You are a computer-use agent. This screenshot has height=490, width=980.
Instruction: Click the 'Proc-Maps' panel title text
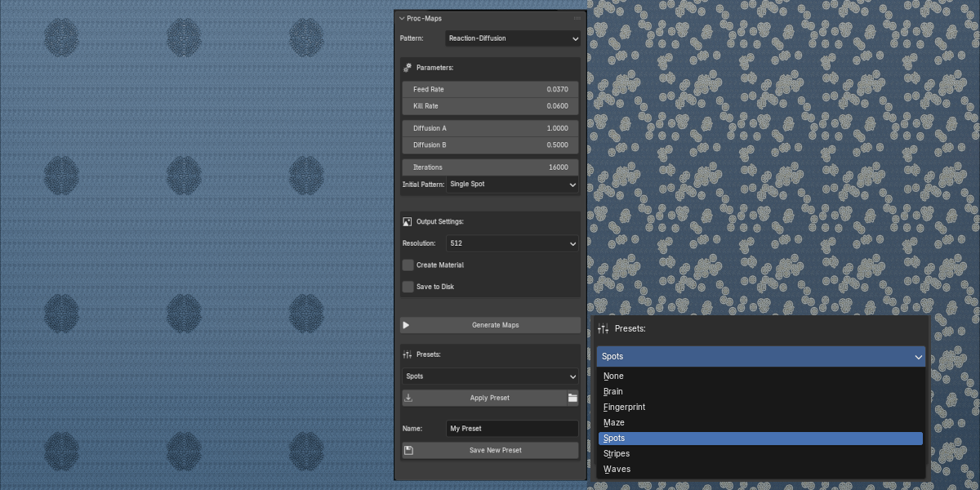424,18
